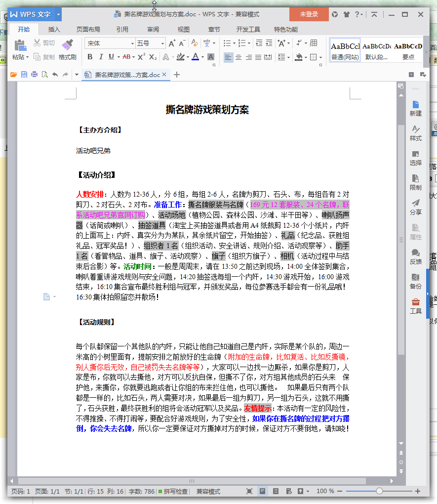Switch to the 页面布局 (Page Layout) tab
Viewport: 437px width, 504px height.
tap(88, 30)
